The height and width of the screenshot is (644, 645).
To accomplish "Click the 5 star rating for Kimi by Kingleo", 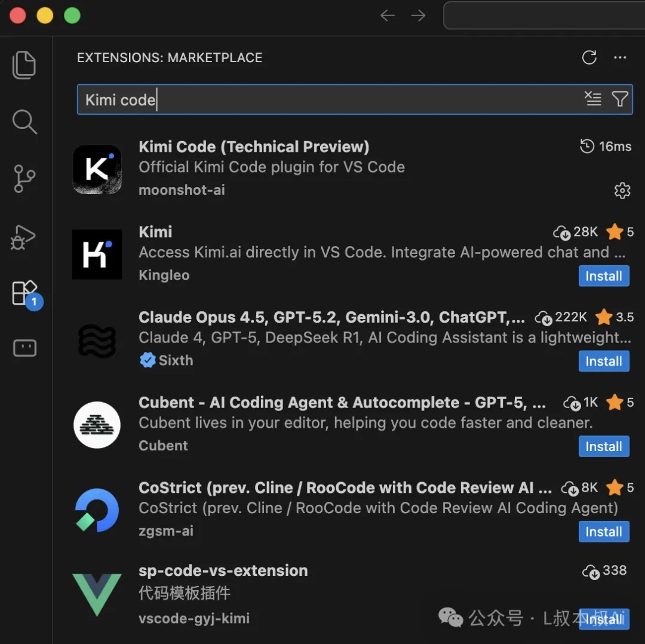I will 620,232.
